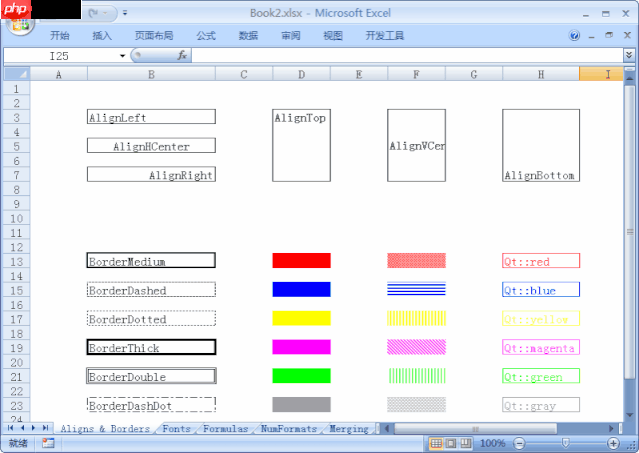
Task: Click the Redo icon in quick access toolbar
Action: [x=93, y=13]
